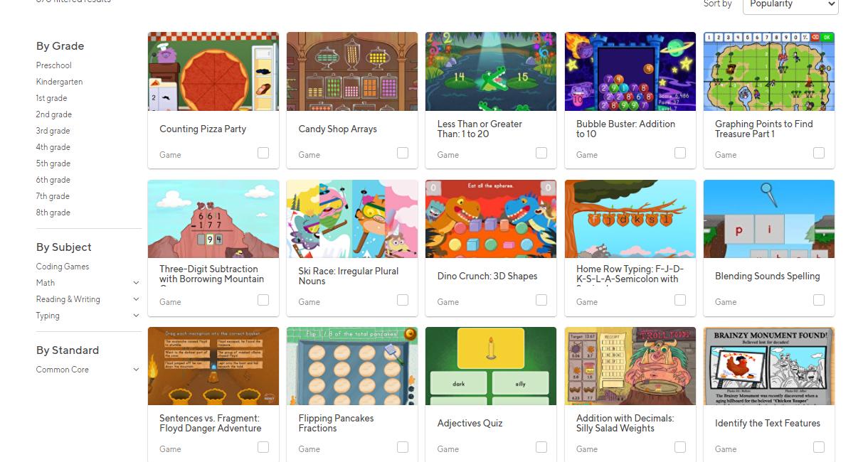Screen dimensions: 868x462
Task: Select the Coding Games subject filter
Action: 63,267
